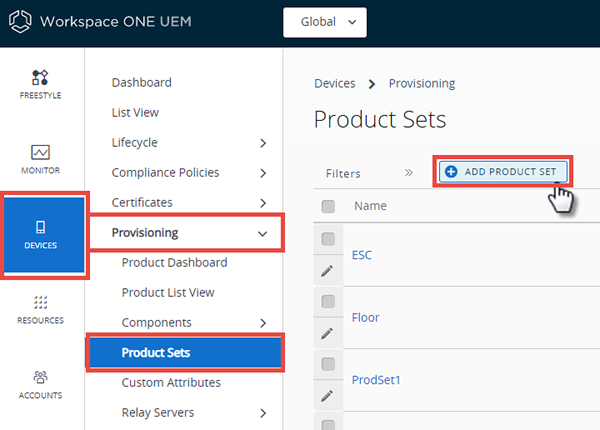The width and height of the screenshot is (600, 430).
Task: Toggle the select-all checkbox beside Name
Action: pos(328,206)
